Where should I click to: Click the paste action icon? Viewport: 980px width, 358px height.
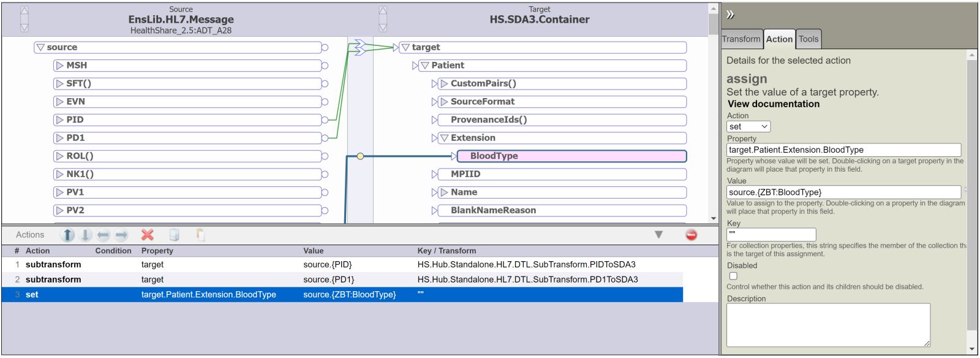200,235
